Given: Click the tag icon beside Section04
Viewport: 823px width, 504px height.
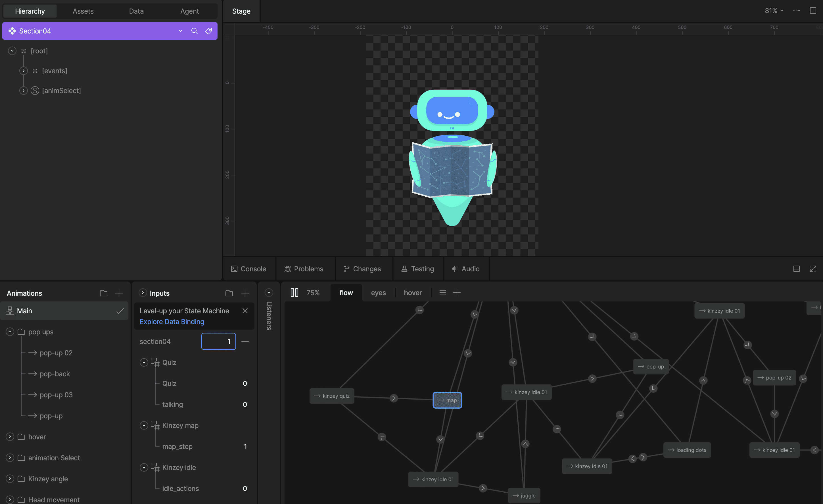Looking at the screenshot, I should [208, 31].
